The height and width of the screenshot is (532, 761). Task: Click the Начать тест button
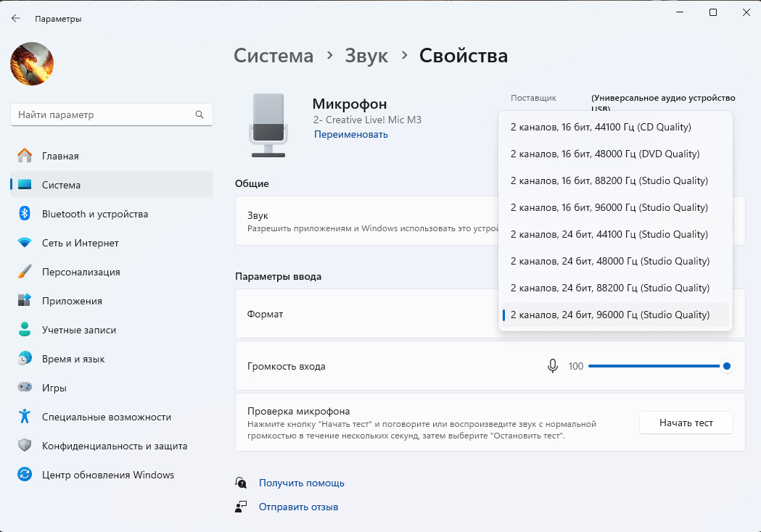click(x=686, y=423)
